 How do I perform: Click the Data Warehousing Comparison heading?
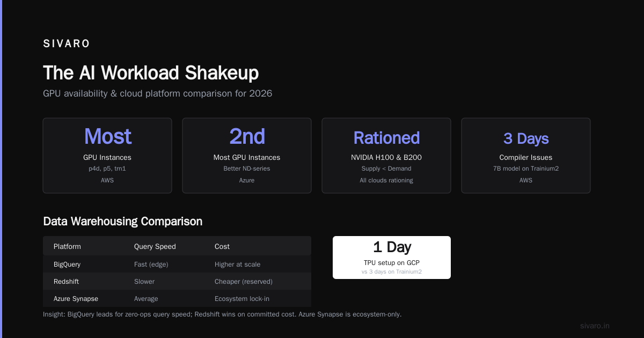(123, 221)
